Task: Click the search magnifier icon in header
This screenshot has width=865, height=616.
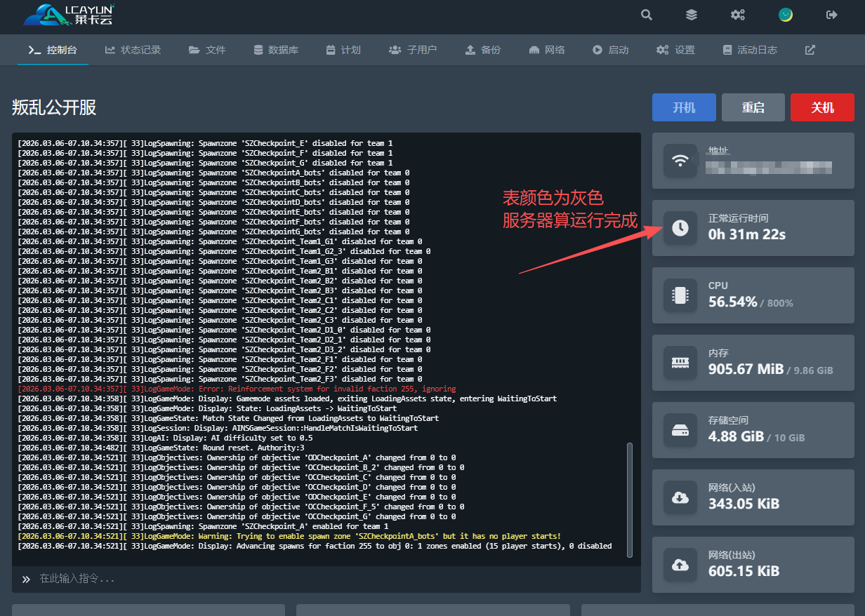Action: click(x=647, y=15)
